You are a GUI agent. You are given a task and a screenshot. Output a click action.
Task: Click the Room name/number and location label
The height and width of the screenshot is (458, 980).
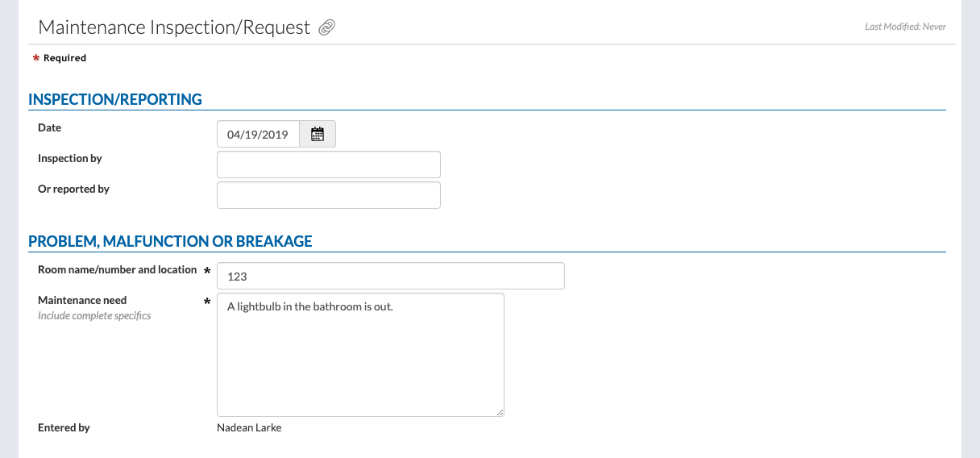[118, 269]
